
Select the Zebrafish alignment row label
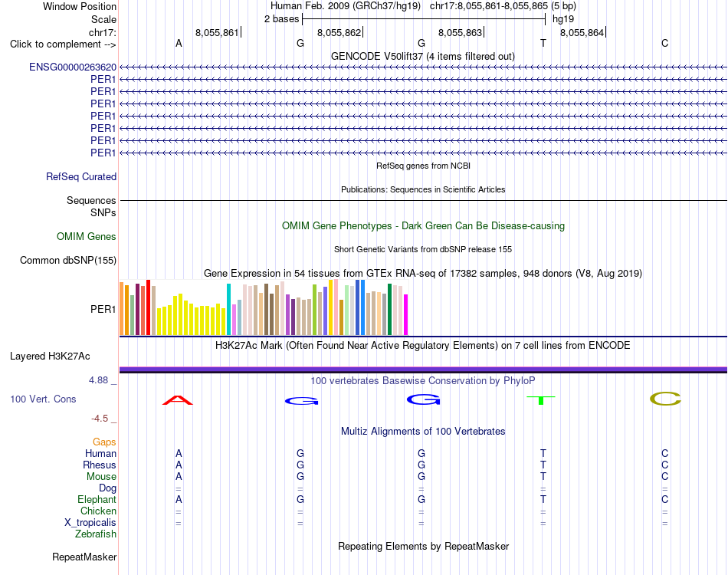[x=96, y=534]
